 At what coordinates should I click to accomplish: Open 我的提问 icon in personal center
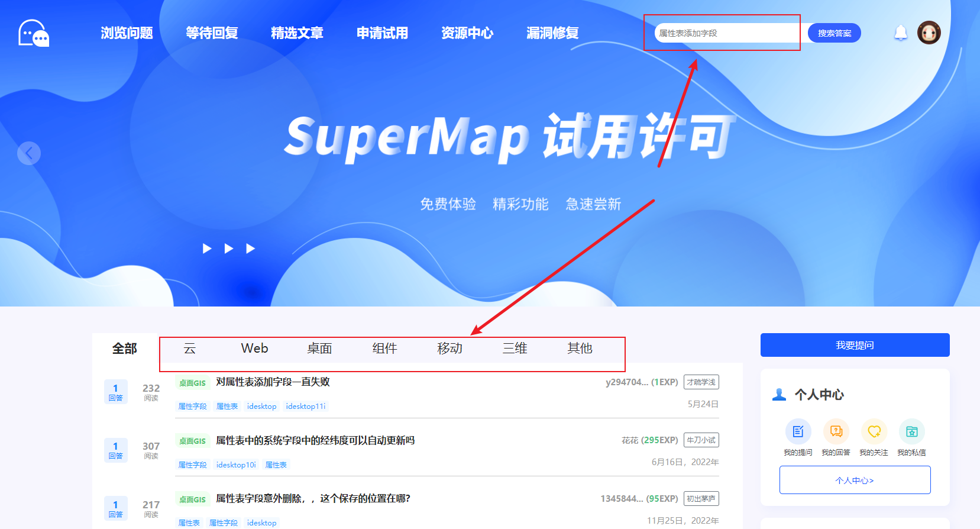(798, 431)
